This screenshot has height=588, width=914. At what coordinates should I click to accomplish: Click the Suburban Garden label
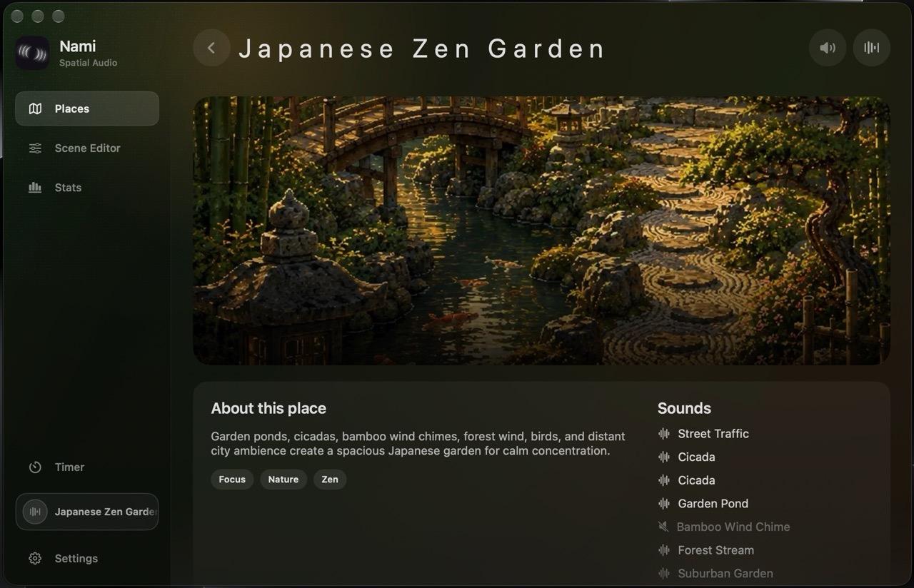pyautogui.click(x=725, y=573)
